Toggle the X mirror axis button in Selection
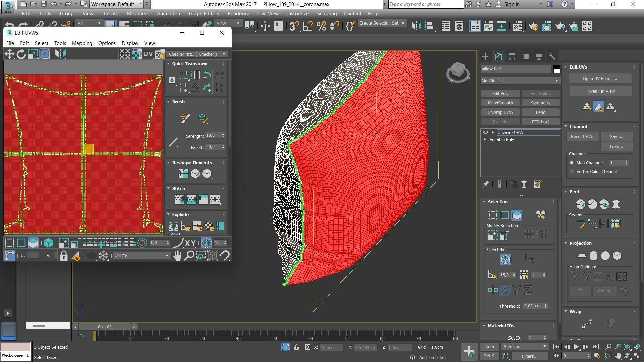Image resolution: width=644 pixels, height=362 pixels. 505,290
